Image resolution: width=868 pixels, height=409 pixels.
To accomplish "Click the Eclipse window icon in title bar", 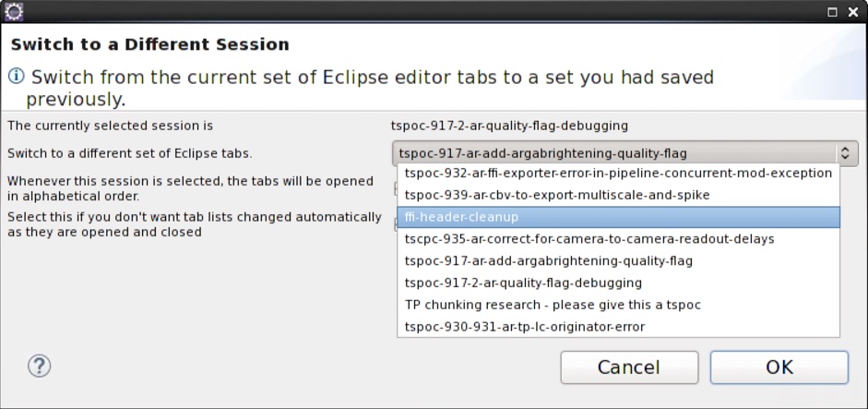I will pyautogui.click(x=14, y=12).
